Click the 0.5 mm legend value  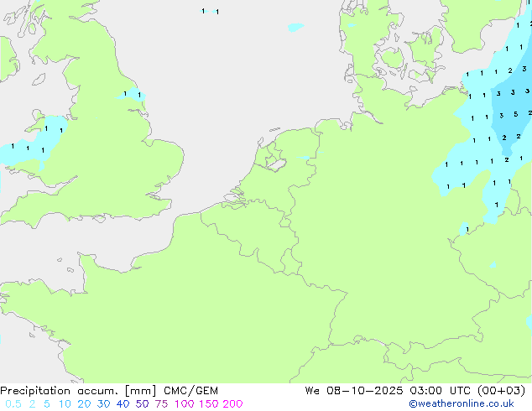[13, 404]
